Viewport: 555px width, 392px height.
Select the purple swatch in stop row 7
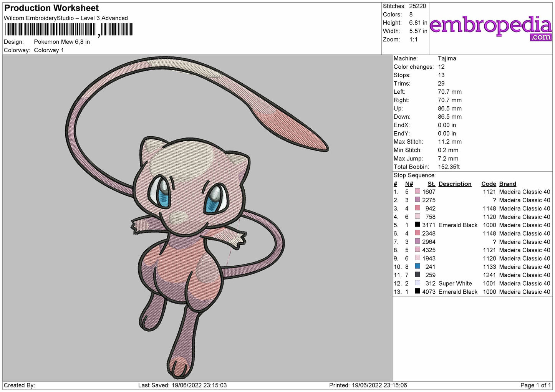(417, 241)
